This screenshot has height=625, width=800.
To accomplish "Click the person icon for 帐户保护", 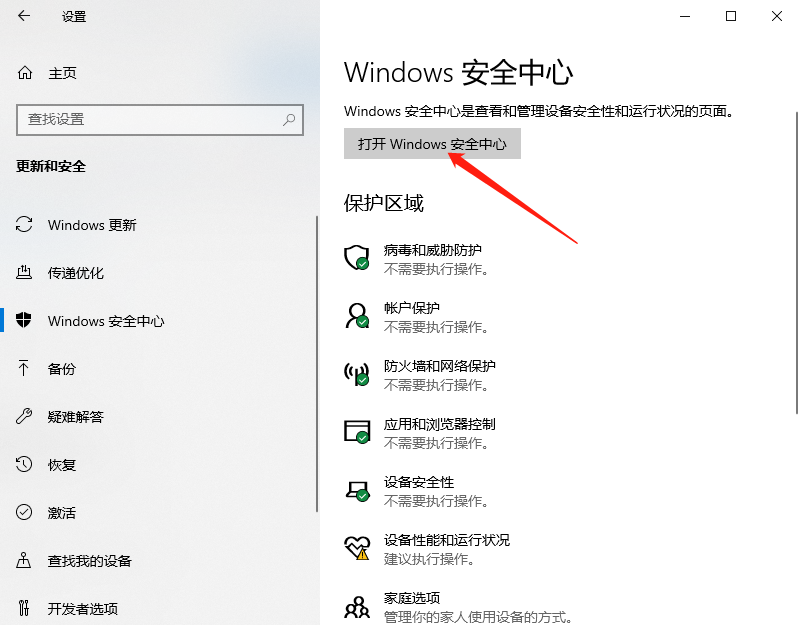I will point(357,316).
